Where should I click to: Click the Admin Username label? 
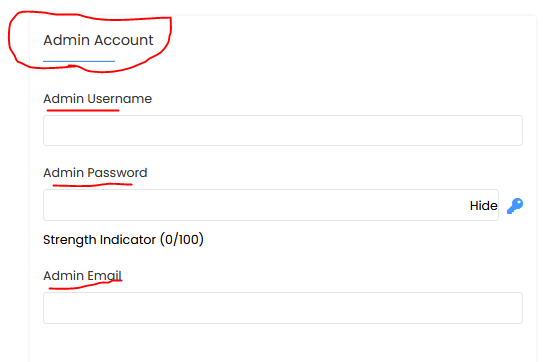click(98, 99)
